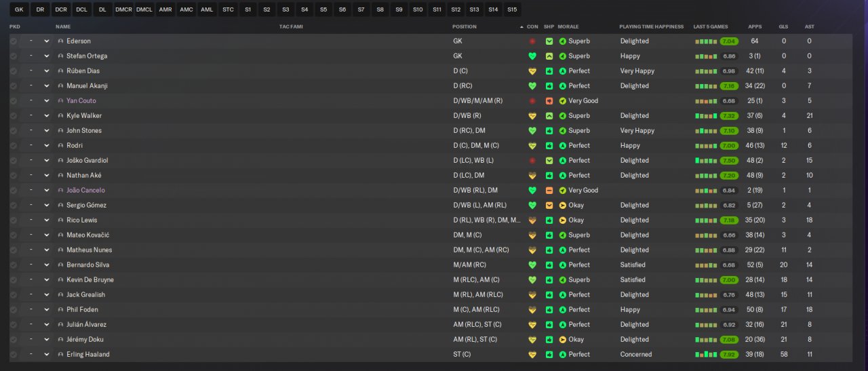Sort by the APPS column header

tap(755, 26)
